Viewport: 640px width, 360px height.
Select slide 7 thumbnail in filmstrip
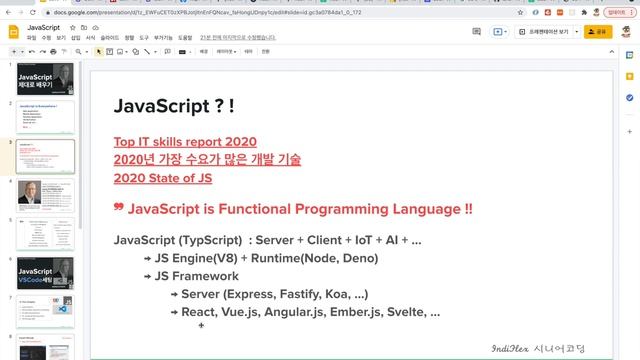coord(45,312)
